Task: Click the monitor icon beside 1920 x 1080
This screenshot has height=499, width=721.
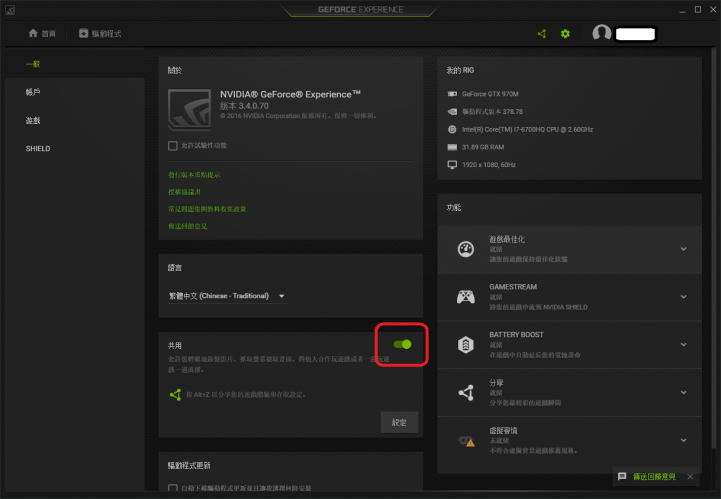Action: click(x=452, y=165)
